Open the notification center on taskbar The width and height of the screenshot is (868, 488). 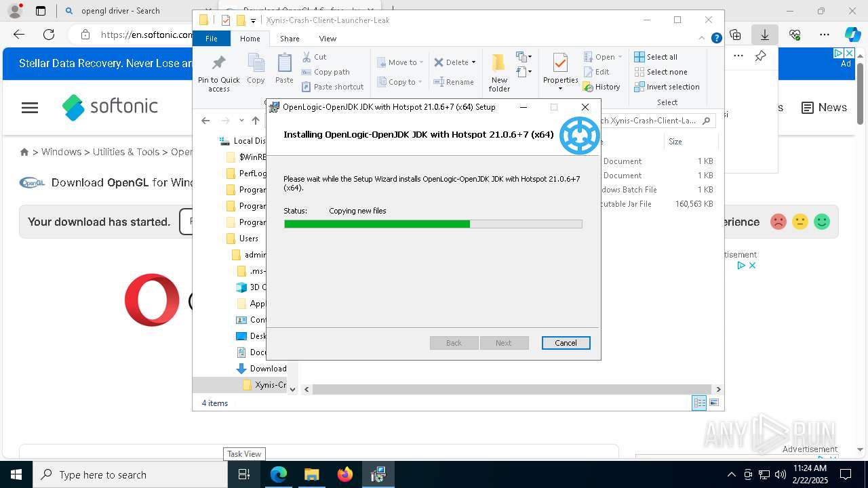point(846,474)
